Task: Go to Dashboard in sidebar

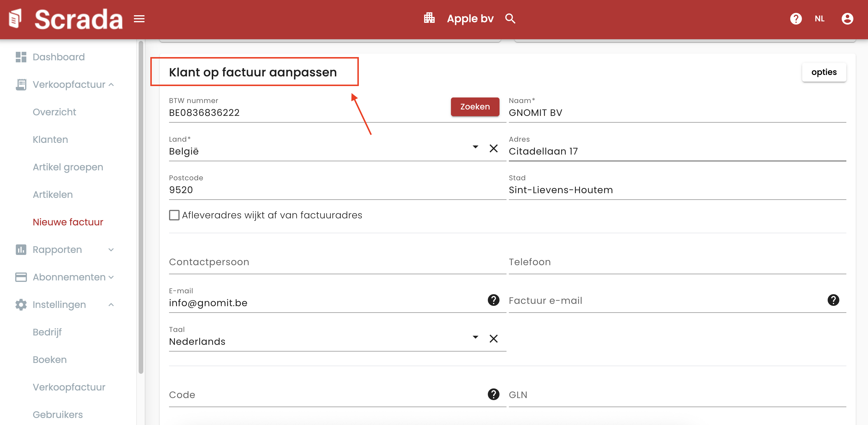Action: point(58,57)
